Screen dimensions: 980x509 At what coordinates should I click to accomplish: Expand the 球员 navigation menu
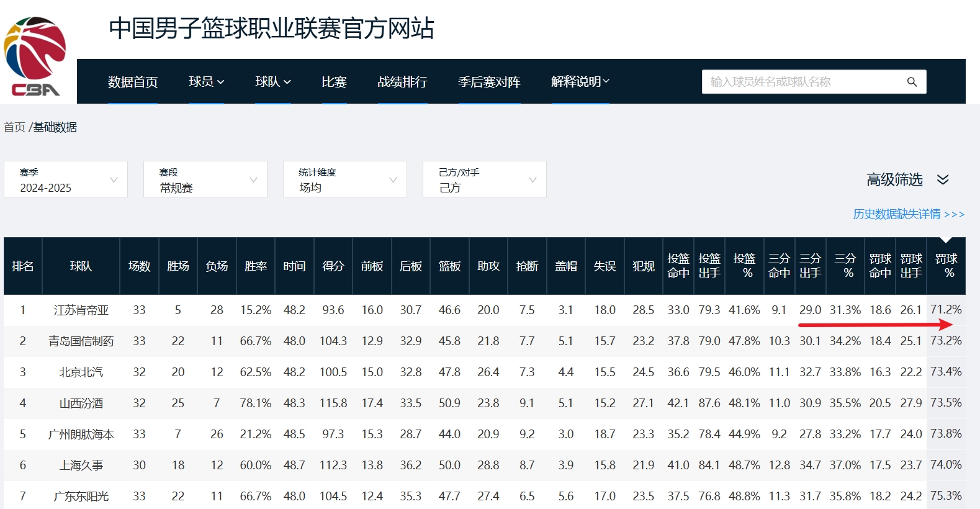206,82
